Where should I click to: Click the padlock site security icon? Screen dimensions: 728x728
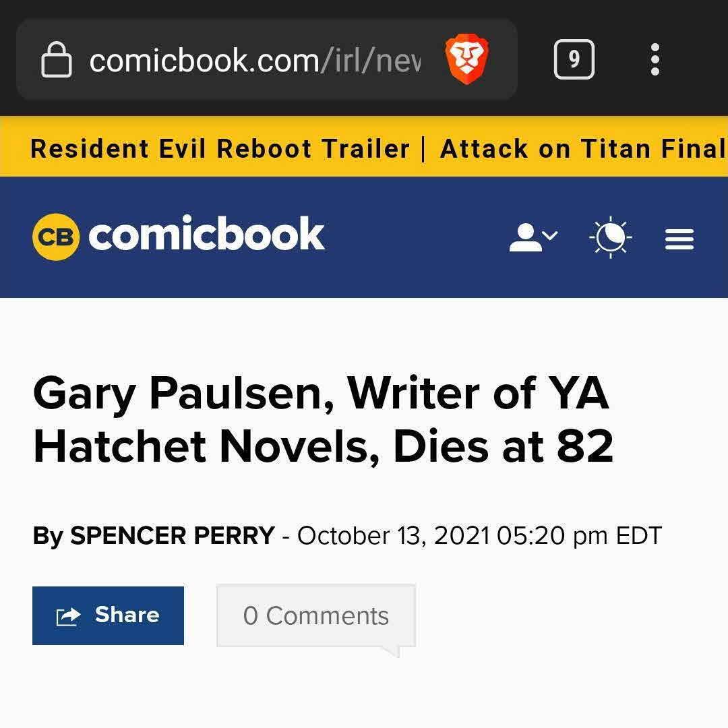tap(57, 60)
